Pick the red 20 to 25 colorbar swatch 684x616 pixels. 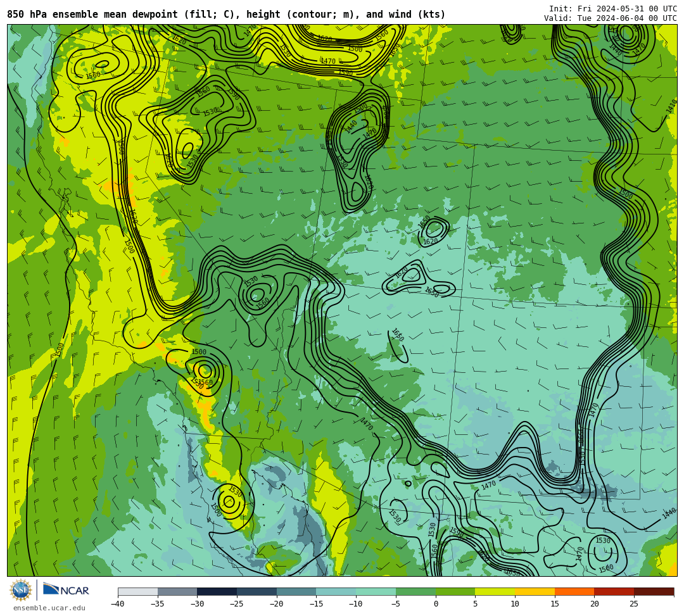tap(614, 591)
